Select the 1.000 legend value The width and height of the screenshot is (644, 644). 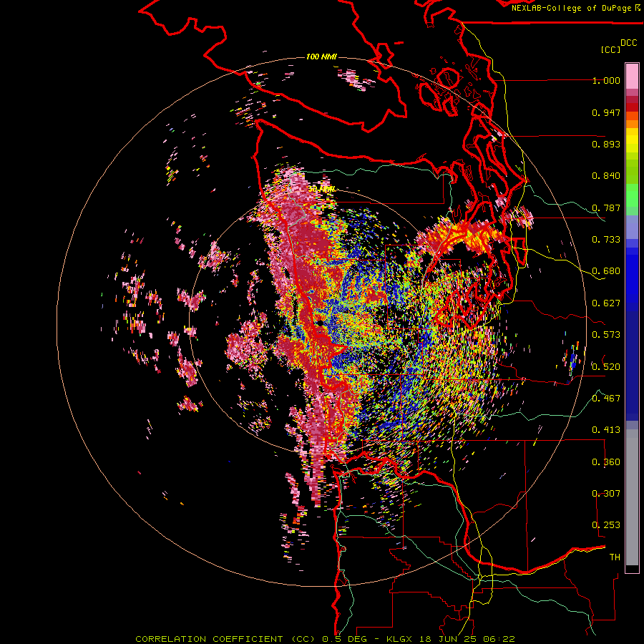(x=606, y=80)
